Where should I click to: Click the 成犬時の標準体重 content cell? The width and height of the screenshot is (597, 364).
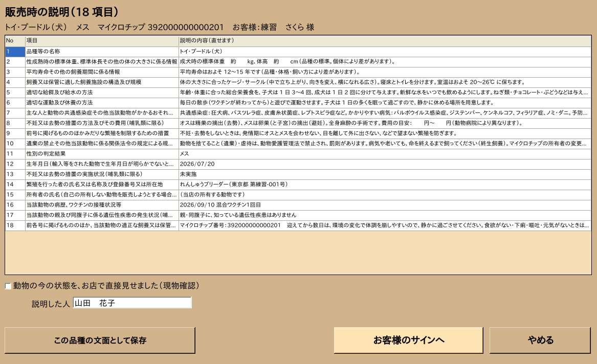[385, 62]
